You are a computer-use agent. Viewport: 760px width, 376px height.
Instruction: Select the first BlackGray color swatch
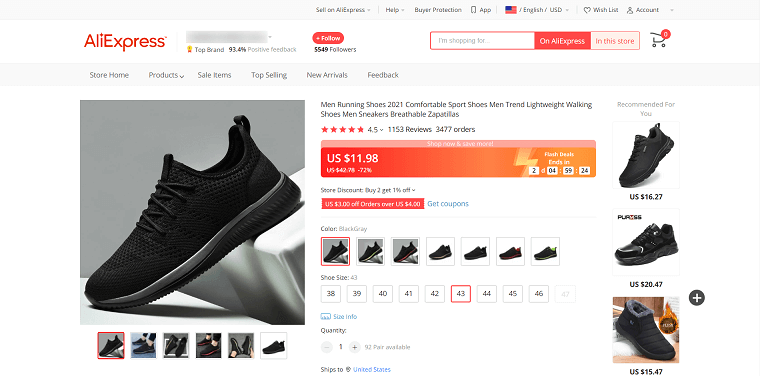[x=335, y=251]
